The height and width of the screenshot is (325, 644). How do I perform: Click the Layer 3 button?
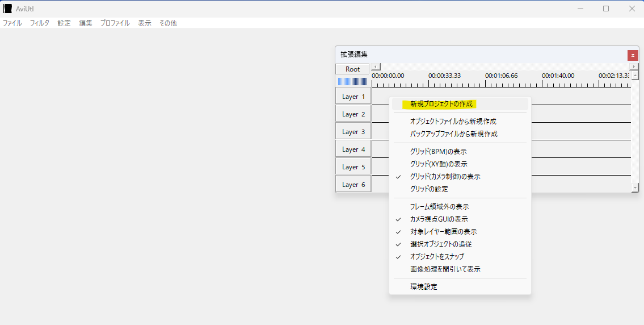pyautogui.click(x=353, y=132)
